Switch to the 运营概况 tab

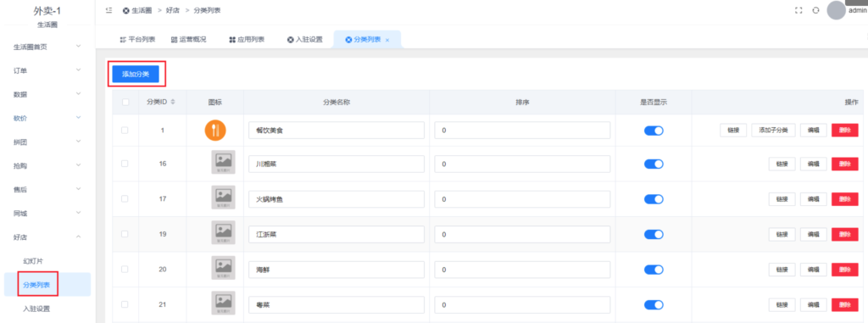pyautogui.click(x=189, y=39)
